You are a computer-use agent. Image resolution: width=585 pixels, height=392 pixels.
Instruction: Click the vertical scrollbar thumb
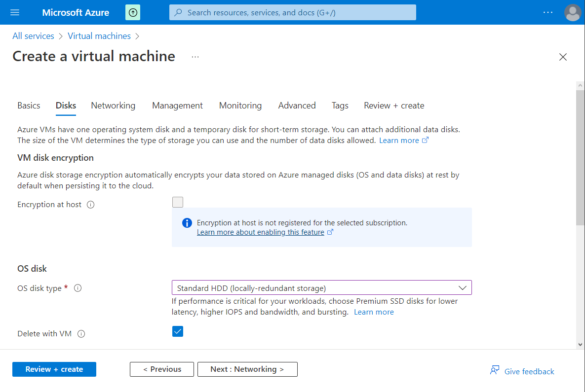[x=580, y=157]
